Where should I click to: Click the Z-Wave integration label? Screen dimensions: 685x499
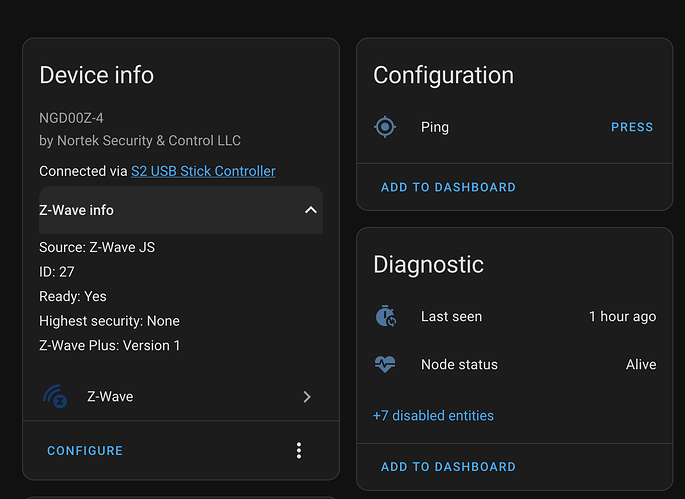pos(110,397)
